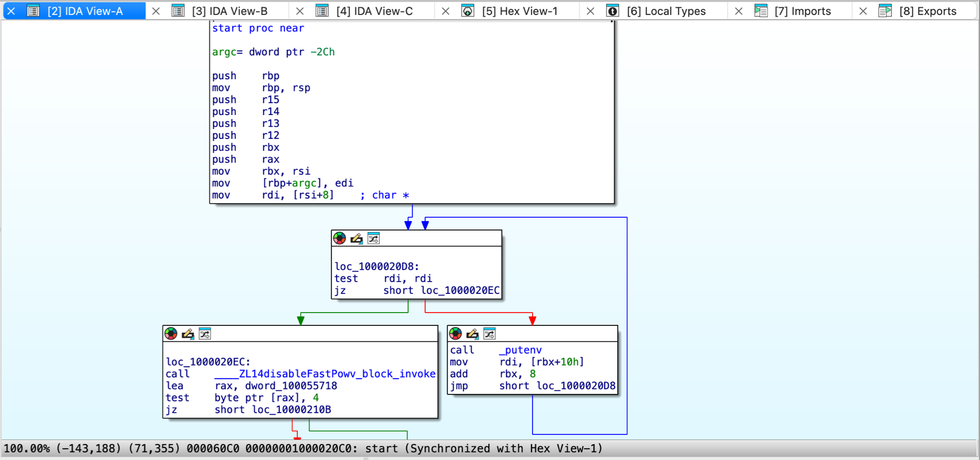Click the 'mov rbx, rsi' instruction
This screenshot has width=980, height=460.
(261, 171)
